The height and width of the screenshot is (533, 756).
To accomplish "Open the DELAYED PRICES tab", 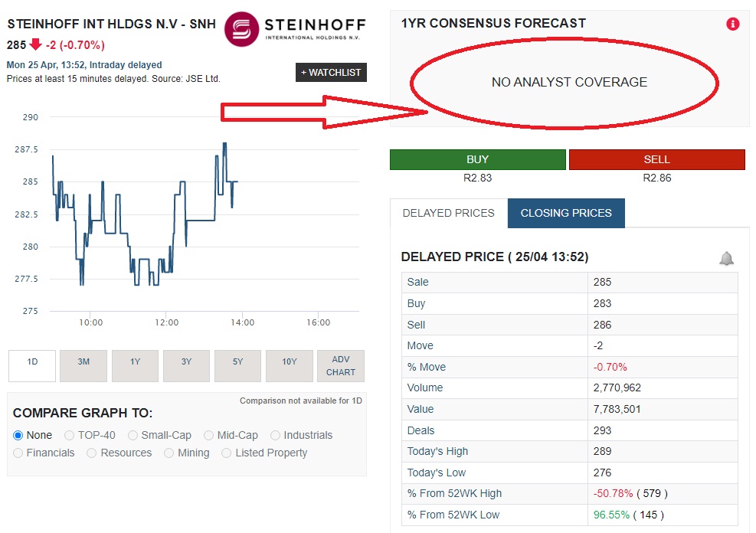I will (x=447, y=213).
